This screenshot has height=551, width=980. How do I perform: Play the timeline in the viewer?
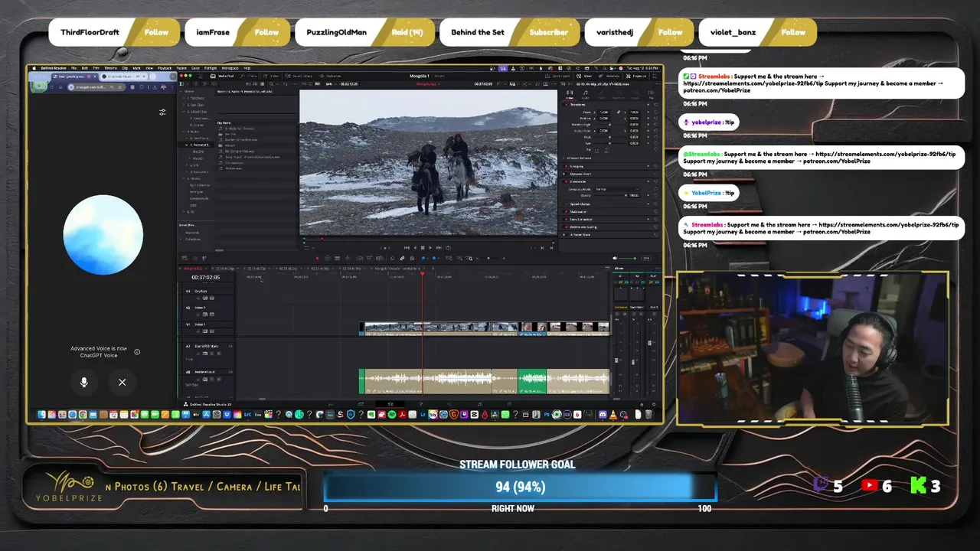430,248
